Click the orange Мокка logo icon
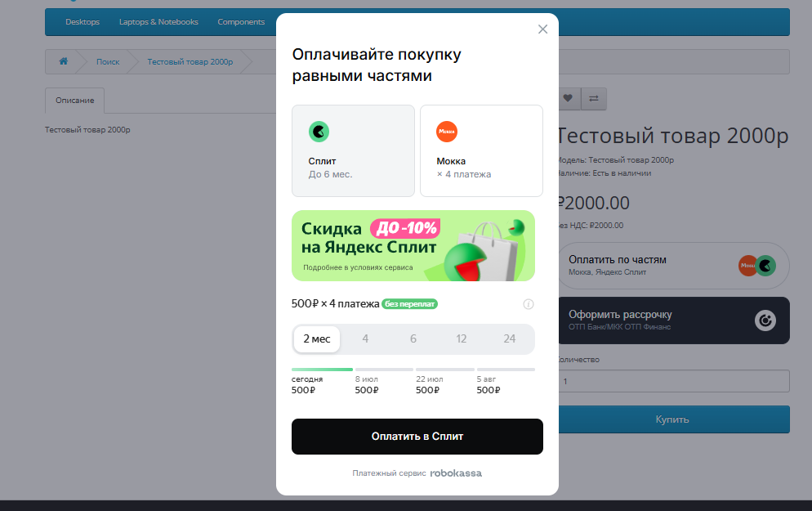 click(446, 132)
